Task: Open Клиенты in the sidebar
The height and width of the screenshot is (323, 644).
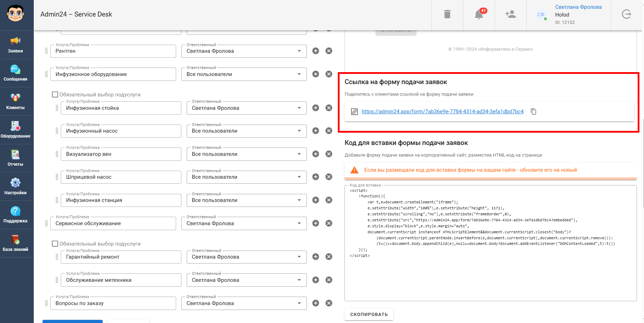Action: click(15, 101)
